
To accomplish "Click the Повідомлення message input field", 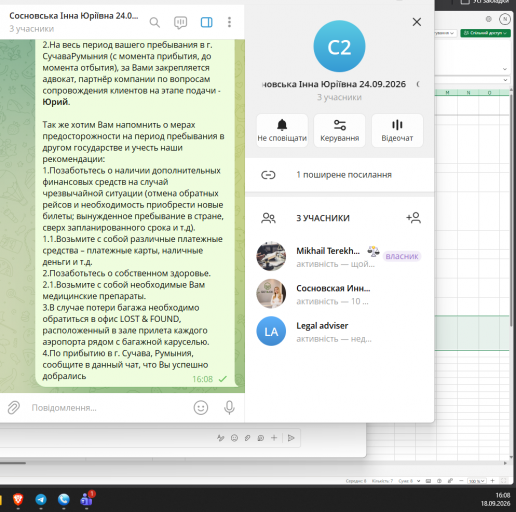I will (107, 408).
